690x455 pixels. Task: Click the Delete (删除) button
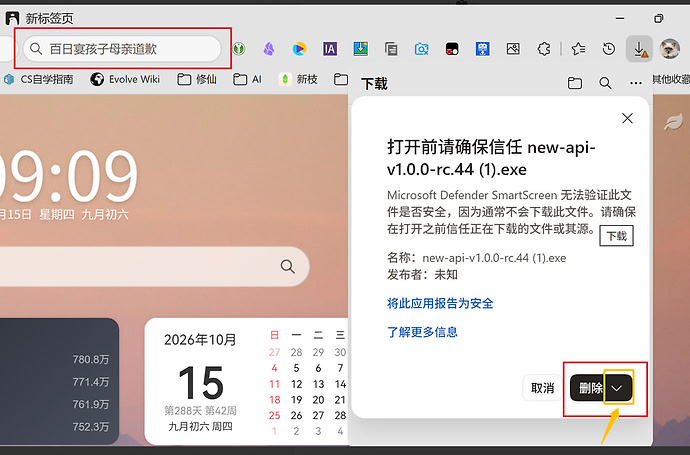[589, 388]
